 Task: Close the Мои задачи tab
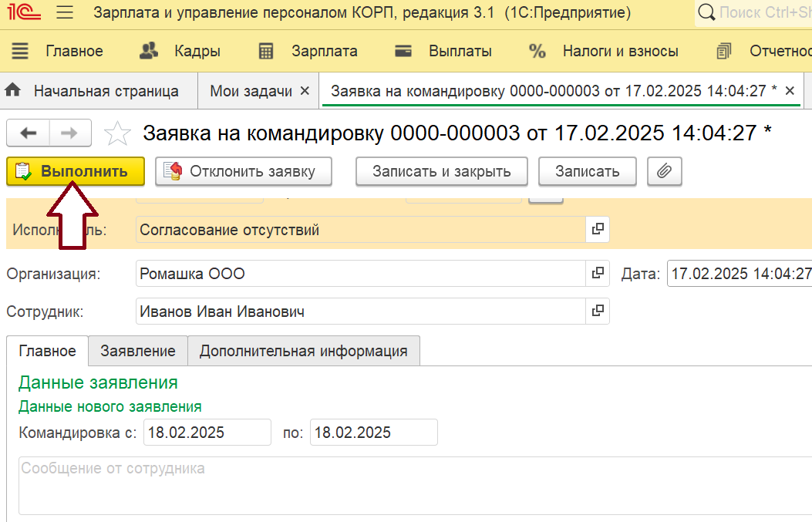[305, 91]
